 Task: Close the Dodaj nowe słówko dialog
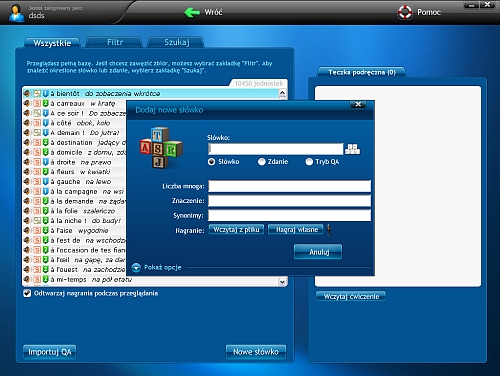point(358,105)
